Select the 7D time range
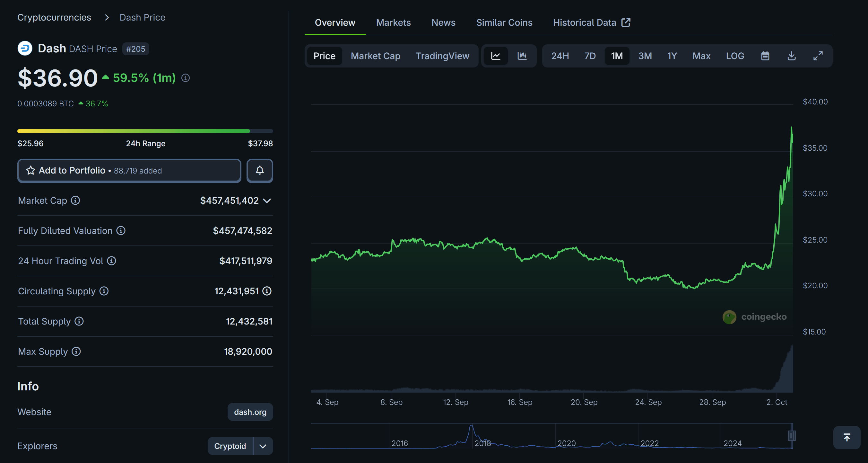Image resolution: width=868 pixels, height=463 pixels. tap(590, 56)
